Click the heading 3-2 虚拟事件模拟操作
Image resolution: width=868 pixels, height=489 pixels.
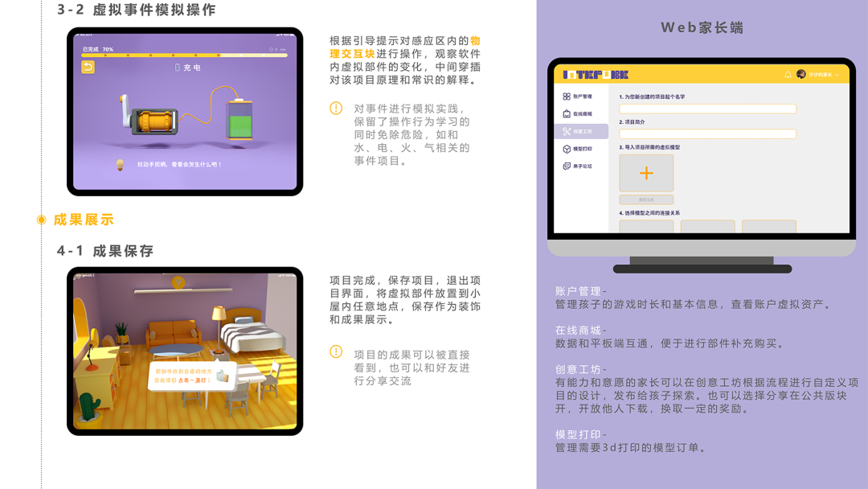(137, 10)
